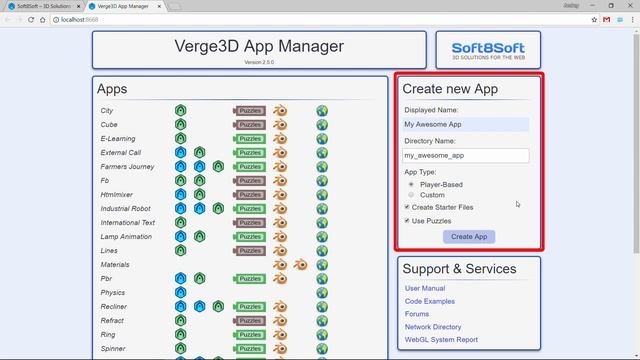Open Puzzles for Farmers Journey app
Image resolution: width=640 pixels, height=360 pixels.
249,167
